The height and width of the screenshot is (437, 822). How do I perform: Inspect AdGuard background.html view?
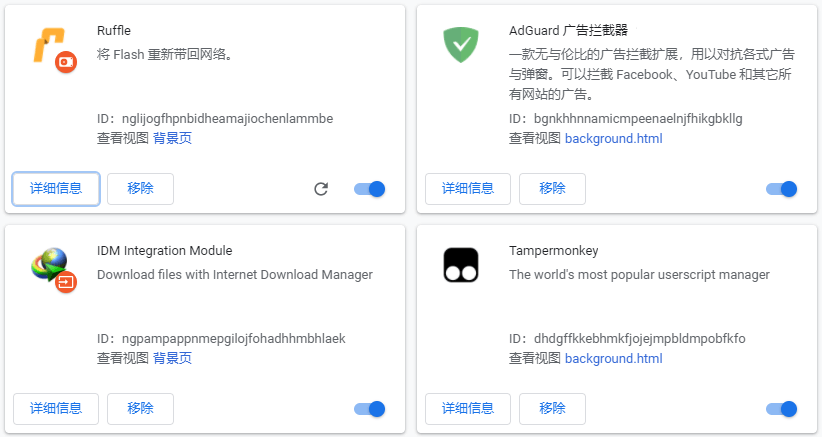tap(613, 138)
